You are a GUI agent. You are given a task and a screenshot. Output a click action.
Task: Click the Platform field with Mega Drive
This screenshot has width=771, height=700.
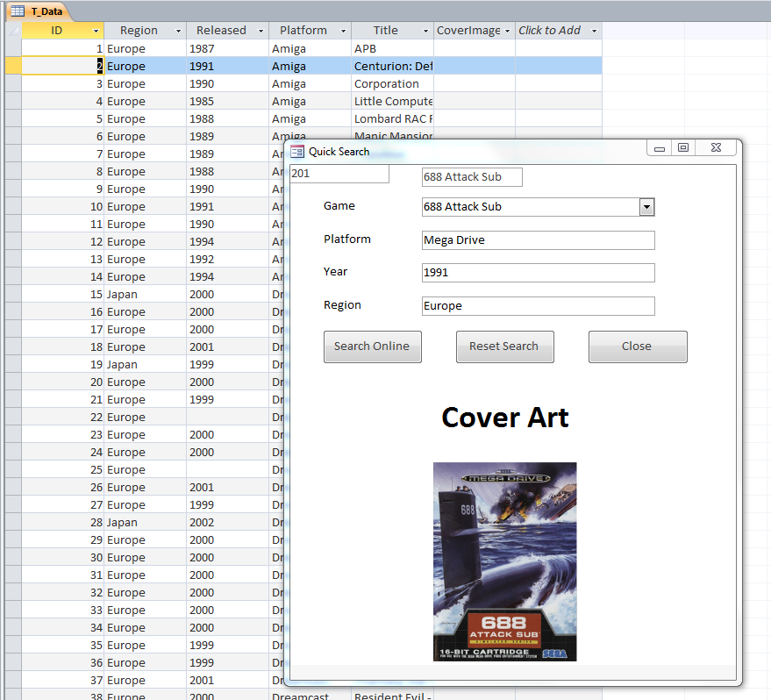[538, 239]
